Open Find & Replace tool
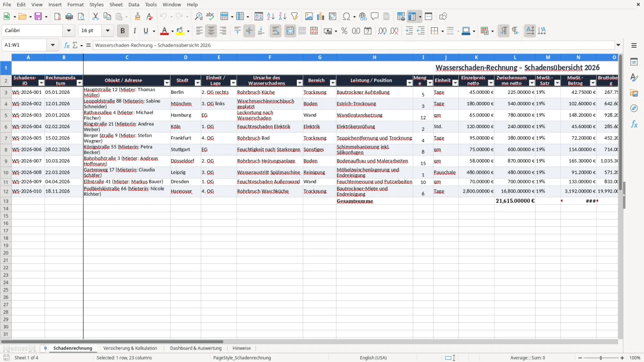Screen dimensions: 644x362 click(x=199, y=17)
